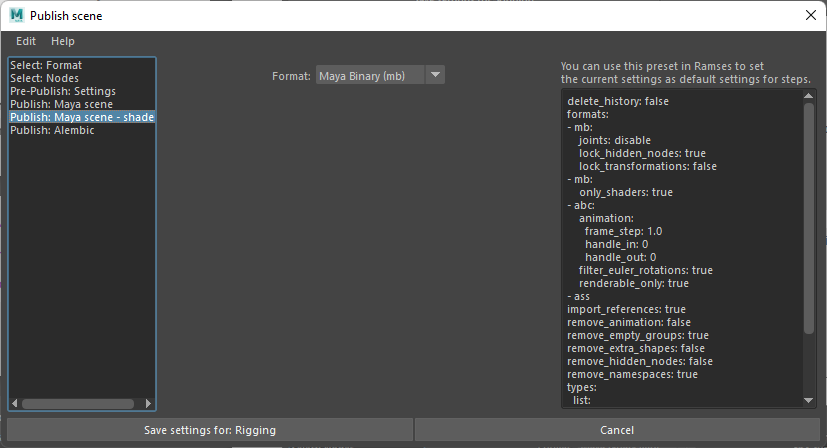
Task: Click the preset text vertical scrollbar thumb
Action: (809, 218)
